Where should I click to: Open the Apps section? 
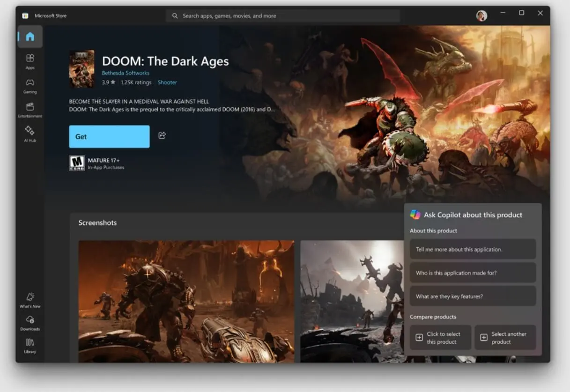tap(30, 61)
